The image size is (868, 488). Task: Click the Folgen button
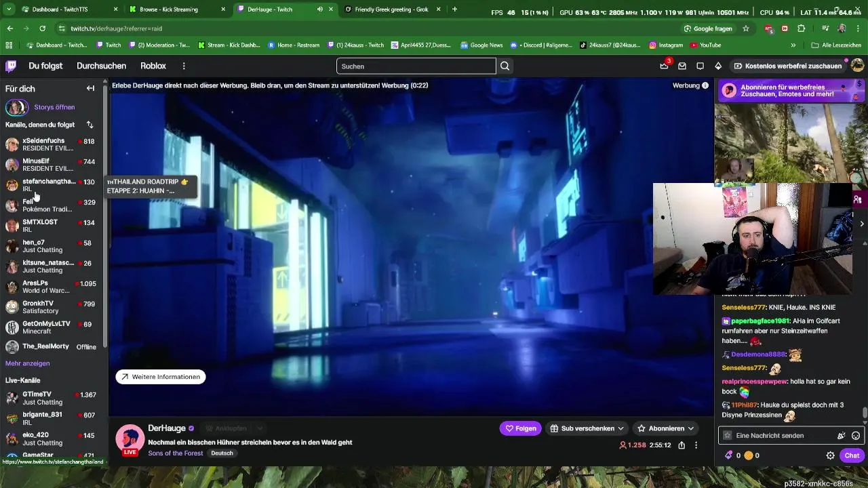(521, 428)
